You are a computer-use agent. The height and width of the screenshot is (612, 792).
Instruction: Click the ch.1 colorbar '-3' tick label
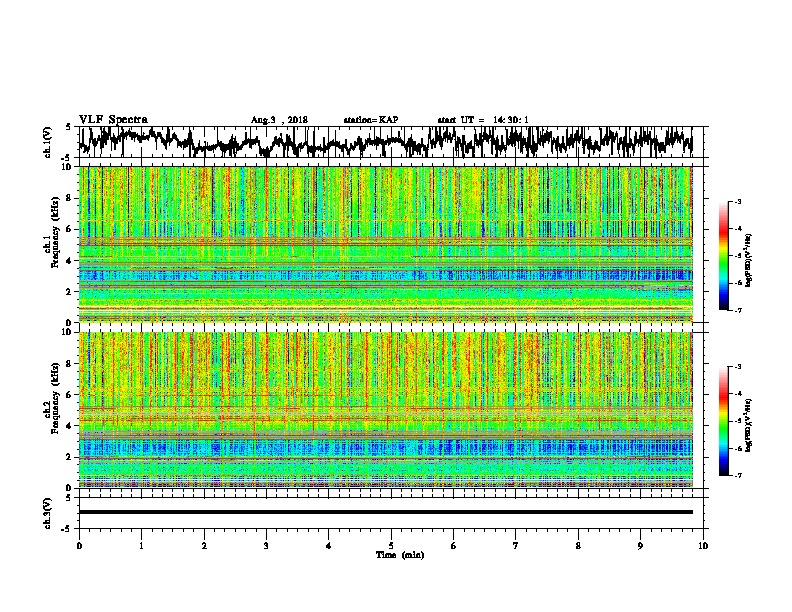tap(738, 202)
